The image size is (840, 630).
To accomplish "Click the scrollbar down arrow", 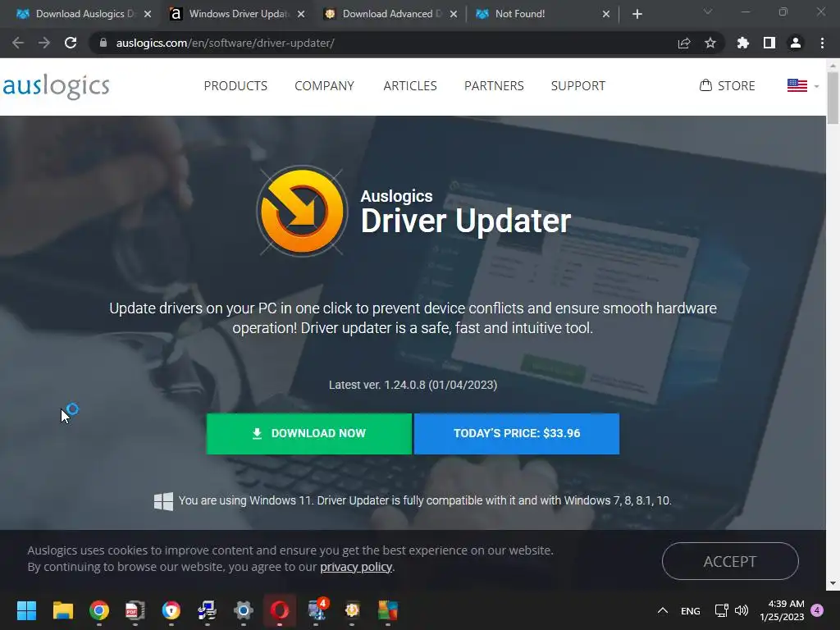I will tap(833, 583).
